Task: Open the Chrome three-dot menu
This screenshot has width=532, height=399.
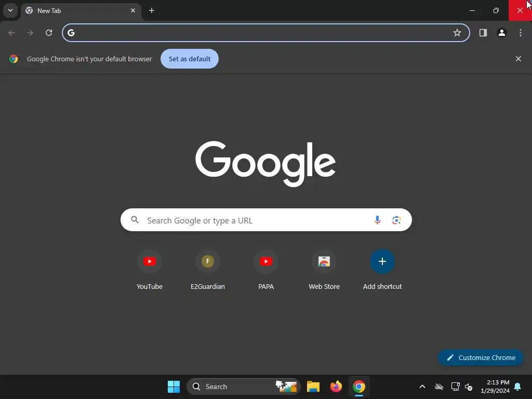Action: tap(521, 33)
